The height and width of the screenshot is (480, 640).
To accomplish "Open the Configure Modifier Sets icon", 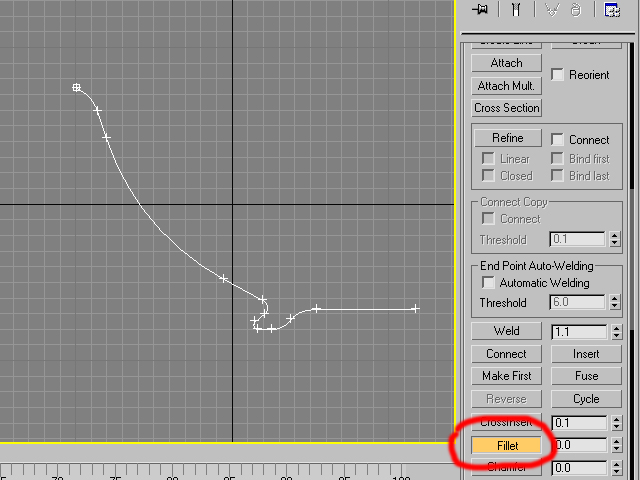I will click(610, 10).
